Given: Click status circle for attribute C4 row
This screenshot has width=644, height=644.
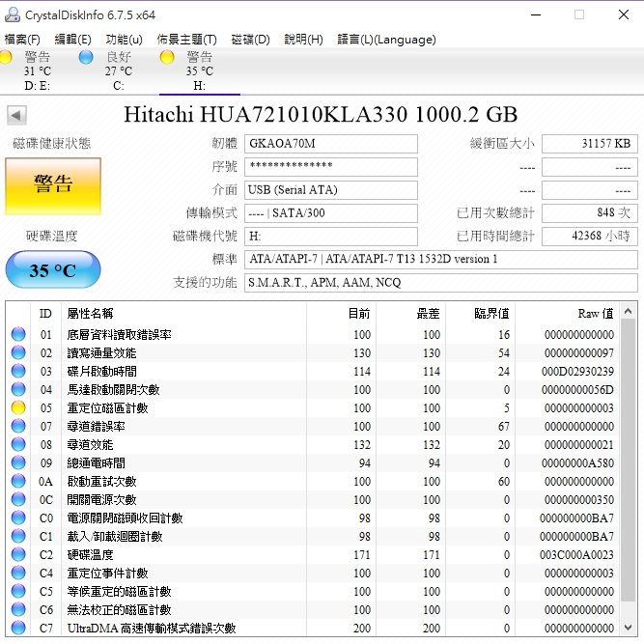Looking at the screenshot, I should 18,573.
